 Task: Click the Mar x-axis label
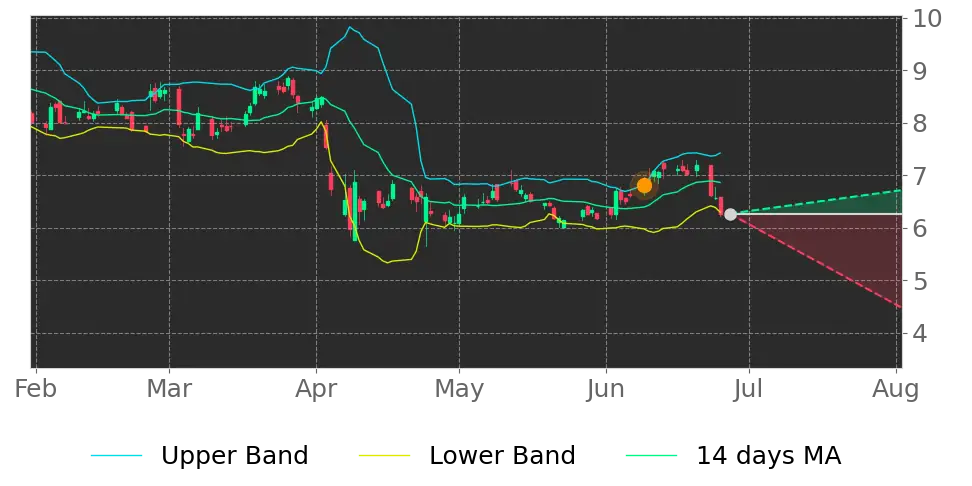[169, 389]
